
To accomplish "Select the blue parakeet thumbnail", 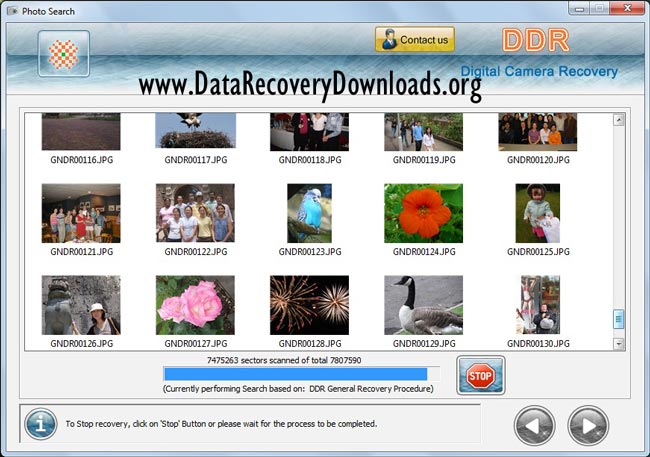I will pos(309,213).
